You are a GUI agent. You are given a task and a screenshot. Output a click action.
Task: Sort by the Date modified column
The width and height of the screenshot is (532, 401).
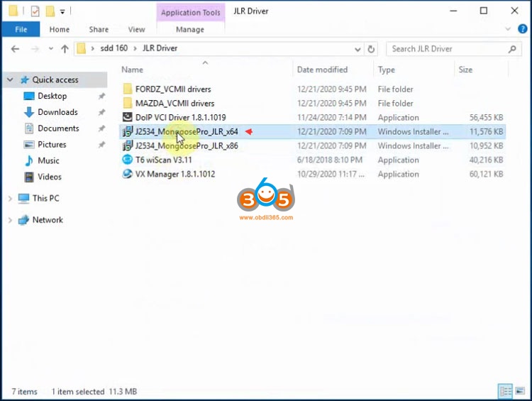coord(322,70)
